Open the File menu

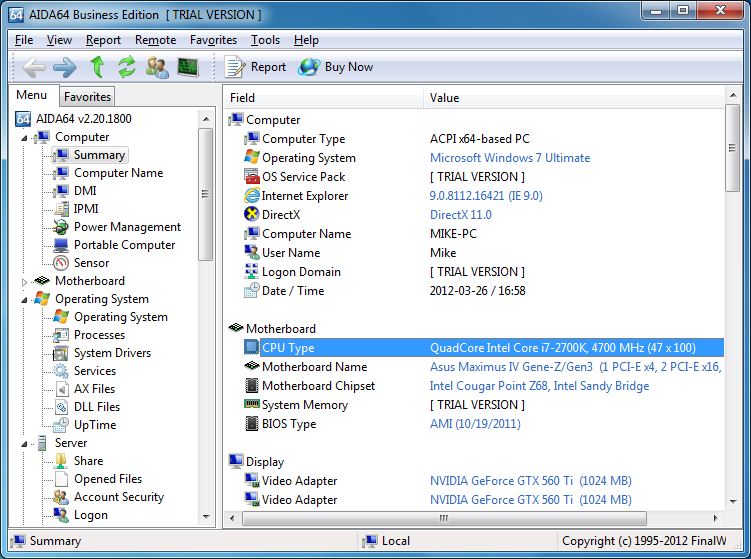coord(24,40)
